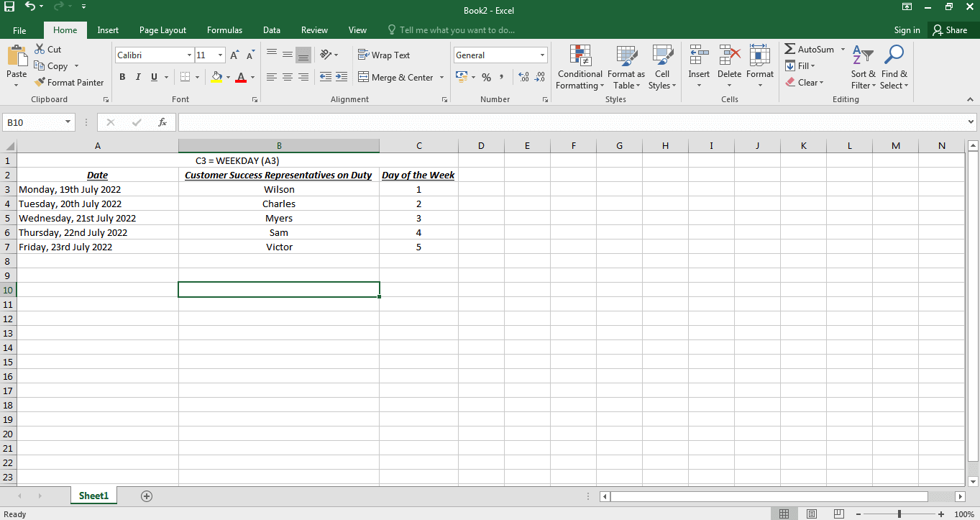
Task: Apply Comma Style number format
Action: point(501,77)
